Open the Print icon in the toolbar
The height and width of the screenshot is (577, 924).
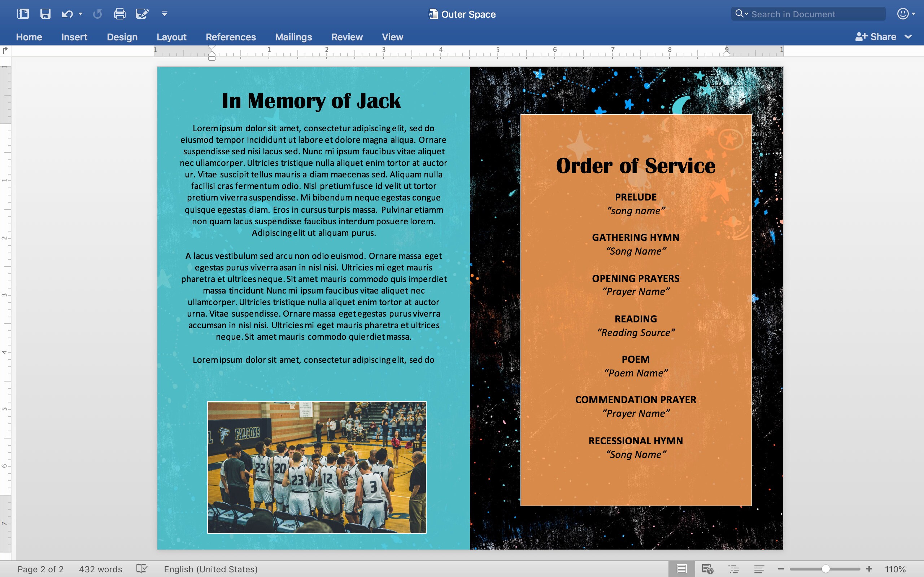[x=119, y=14]
